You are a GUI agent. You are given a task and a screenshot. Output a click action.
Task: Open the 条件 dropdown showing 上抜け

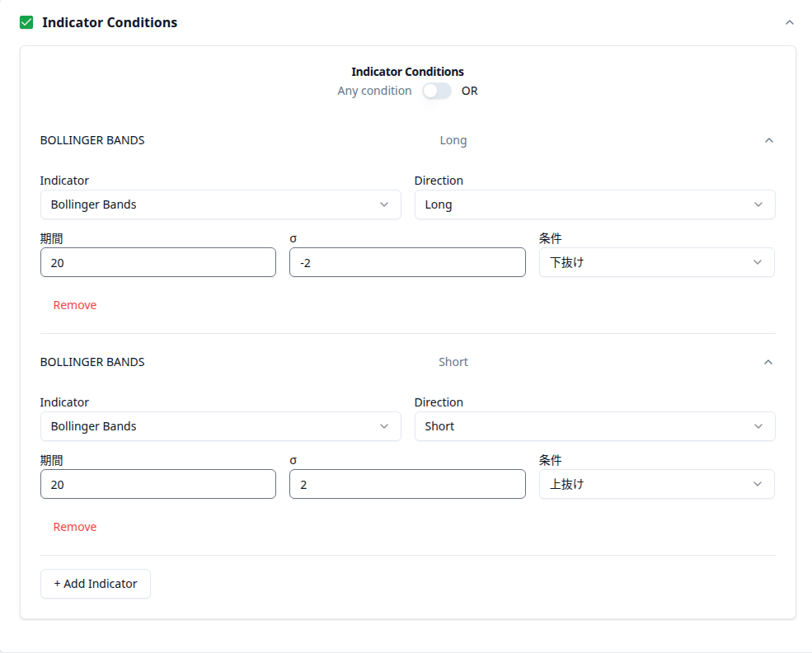(656, 484)
